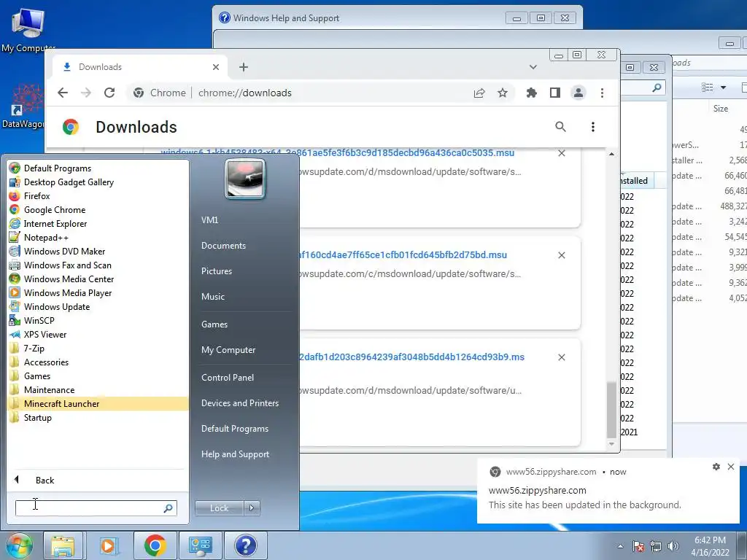Open the shutdown options arrow beside Lock
747x560 pixels.
click(x=252, y=508)
